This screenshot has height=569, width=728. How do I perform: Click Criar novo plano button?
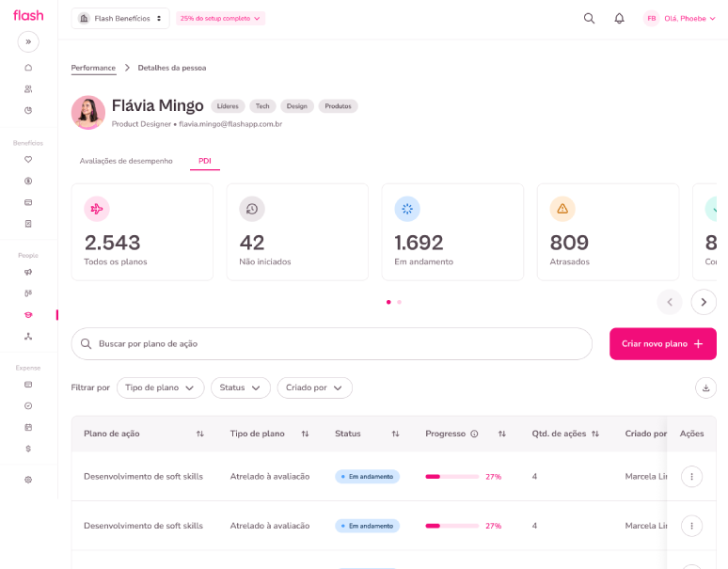click(x=662, y=344)
